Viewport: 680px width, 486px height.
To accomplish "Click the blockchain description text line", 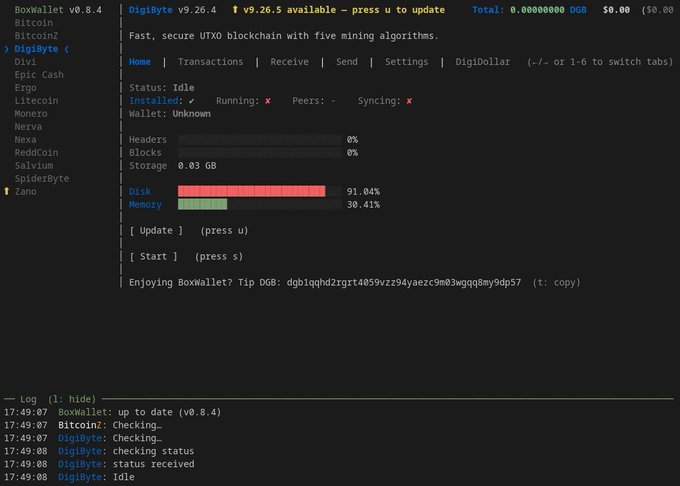I will [x=284, y=36].
